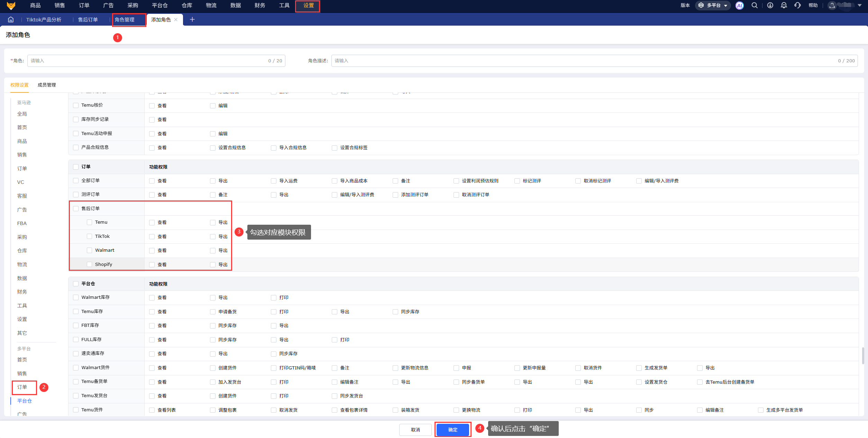The width and height of the screenshot is (868, 438).
Task: Enable TikTok 查看 permission checkbox
Action: 152,236
